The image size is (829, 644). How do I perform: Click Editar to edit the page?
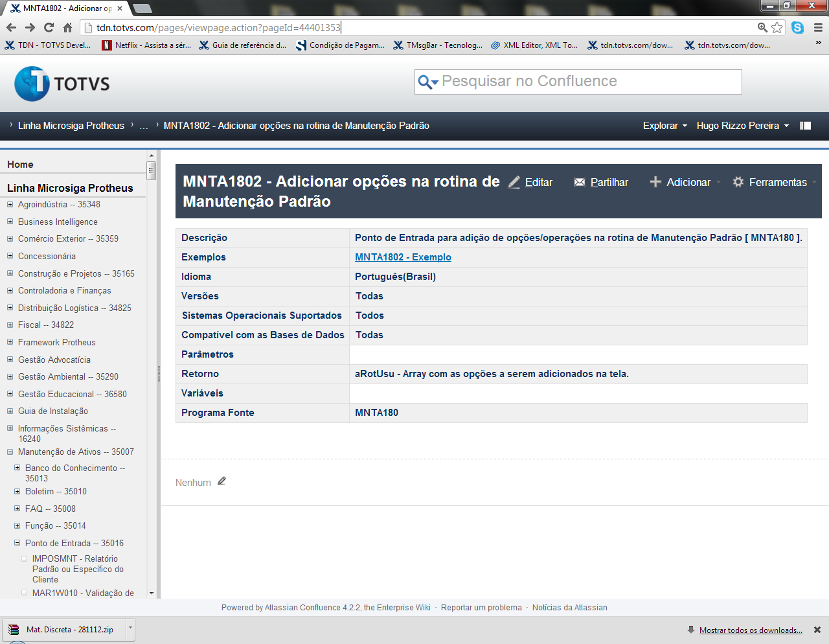click(x=530, y=182)
